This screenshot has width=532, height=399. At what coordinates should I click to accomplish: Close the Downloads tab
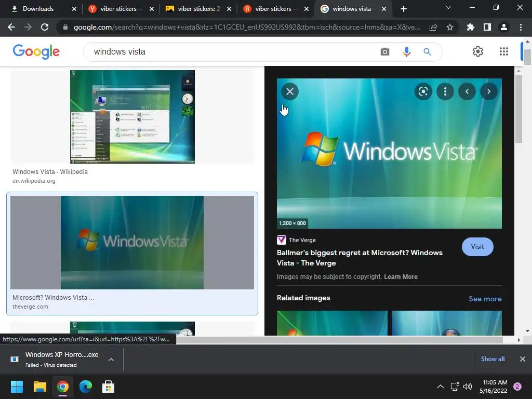click(x=74, y=9)
